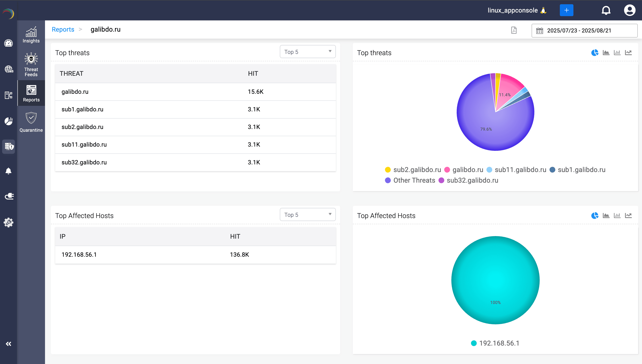Open settings via the wrench icon
The height and width of the screenshot is (364, 642).
9,222
